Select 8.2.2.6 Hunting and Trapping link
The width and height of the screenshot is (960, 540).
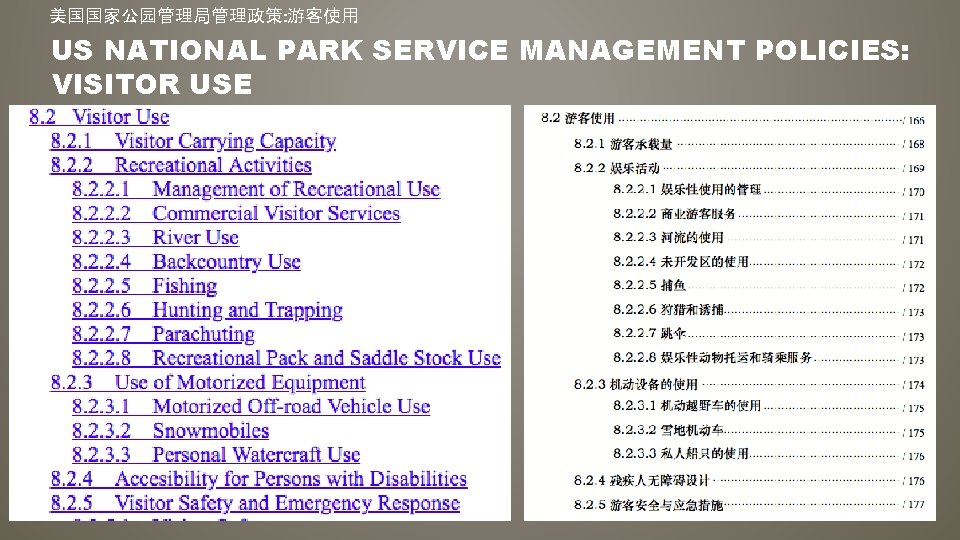pos(207,310)
